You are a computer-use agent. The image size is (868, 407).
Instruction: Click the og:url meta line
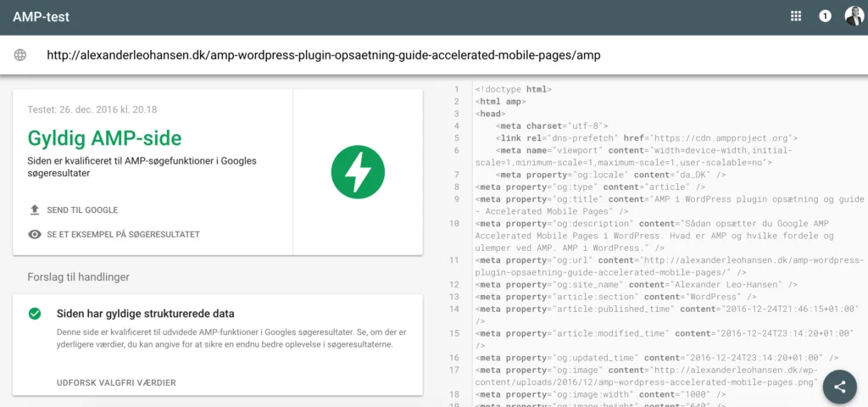670,266
